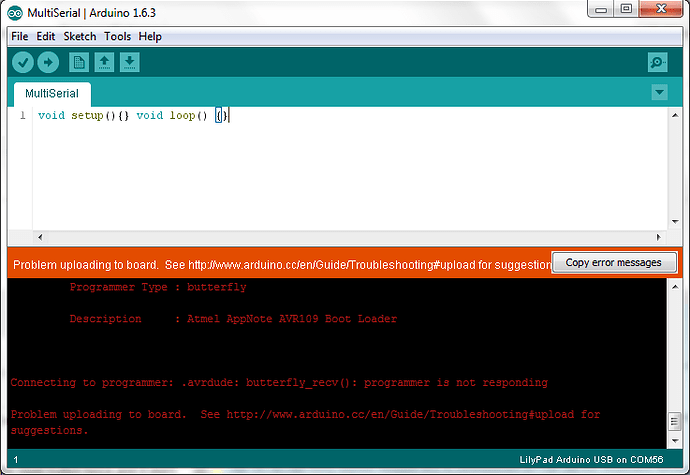Image resolution: width=690 pixels, height=475 pixels.
Task: Click the editor scroll down arrow
Action: 675,221
